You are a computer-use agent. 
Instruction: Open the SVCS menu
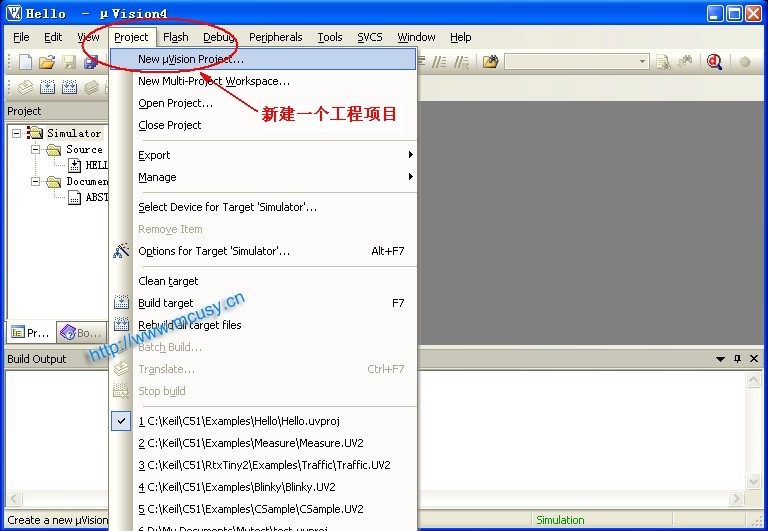[x=370, y=37]
